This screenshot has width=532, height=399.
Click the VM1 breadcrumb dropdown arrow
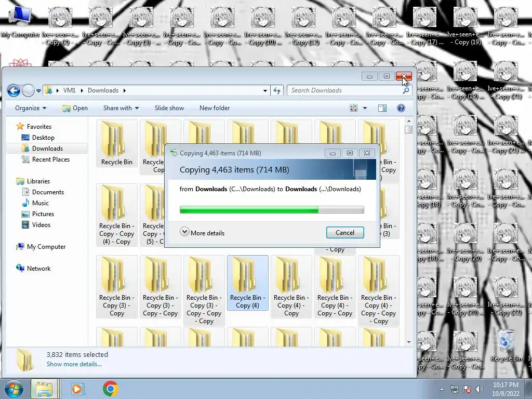[x=82, y=90]
